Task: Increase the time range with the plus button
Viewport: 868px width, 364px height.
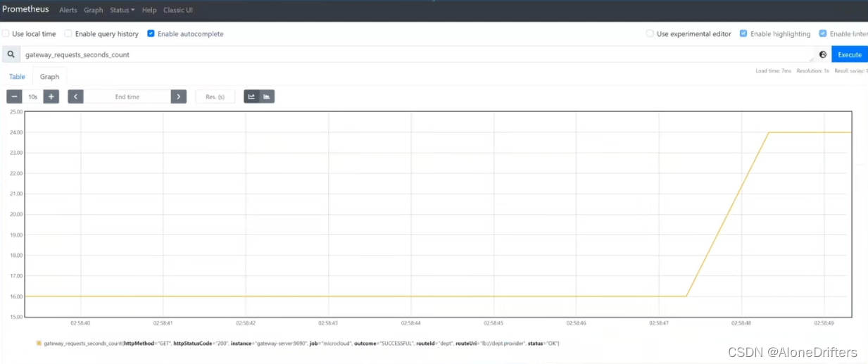Action: [51, 96]
